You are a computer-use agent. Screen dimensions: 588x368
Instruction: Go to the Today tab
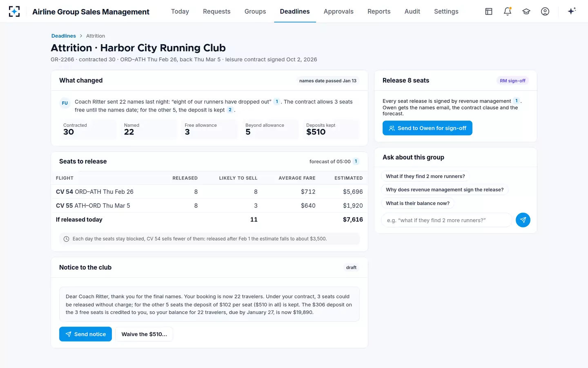(180, 11)
